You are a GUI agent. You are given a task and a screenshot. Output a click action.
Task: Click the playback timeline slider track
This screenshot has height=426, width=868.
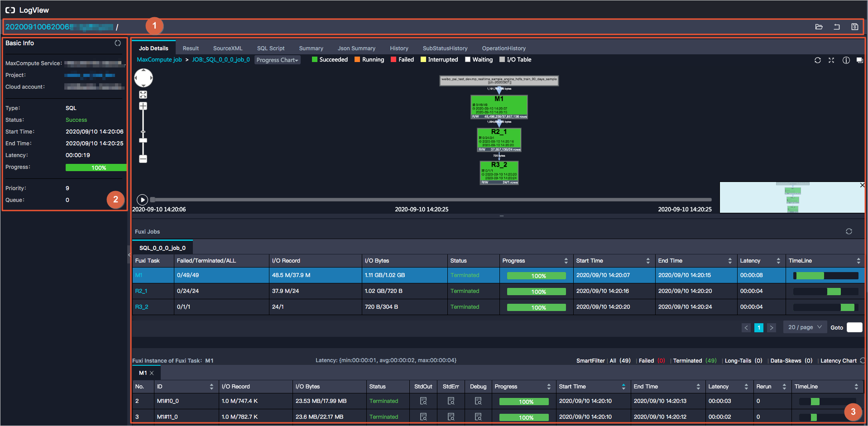pos(431,200)
